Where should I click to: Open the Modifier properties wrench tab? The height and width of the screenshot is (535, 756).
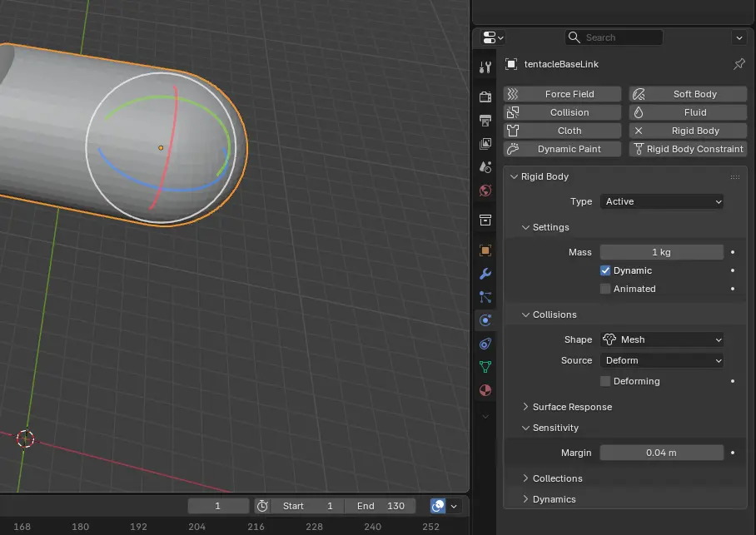pyautogui.click(x=485, y=274)
